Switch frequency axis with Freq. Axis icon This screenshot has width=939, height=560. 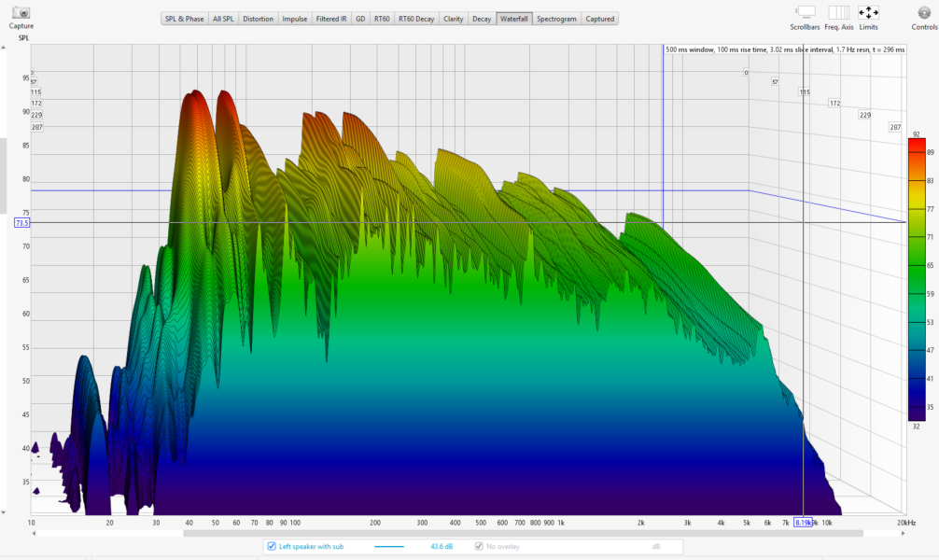838,12
